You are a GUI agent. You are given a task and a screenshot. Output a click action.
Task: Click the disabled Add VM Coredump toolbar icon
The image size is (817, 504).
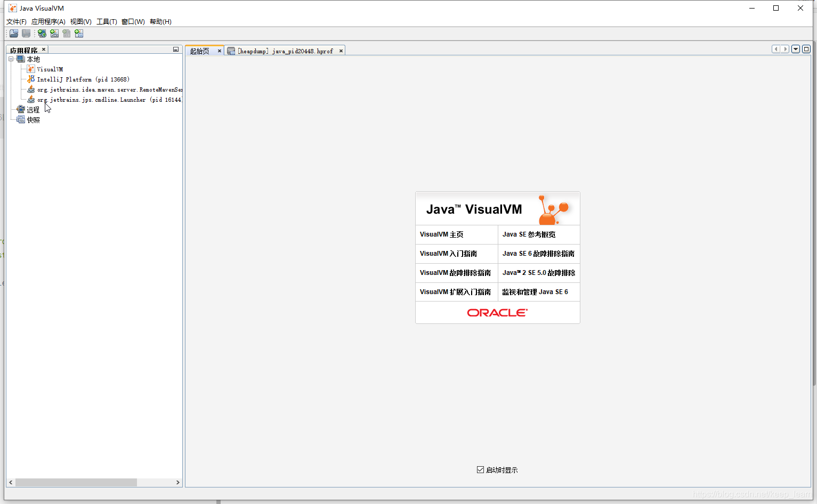pos(67,34)
